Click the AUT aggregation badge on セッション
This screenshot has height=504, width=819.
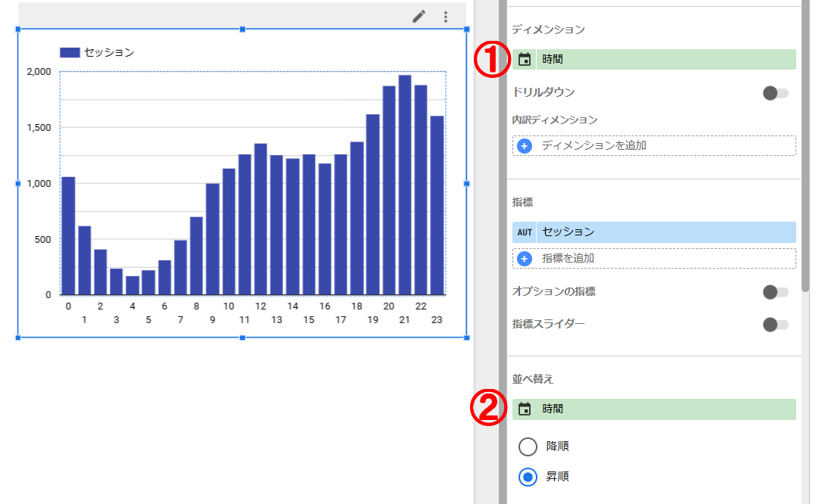pyautogui.click(x=525, y=232)
